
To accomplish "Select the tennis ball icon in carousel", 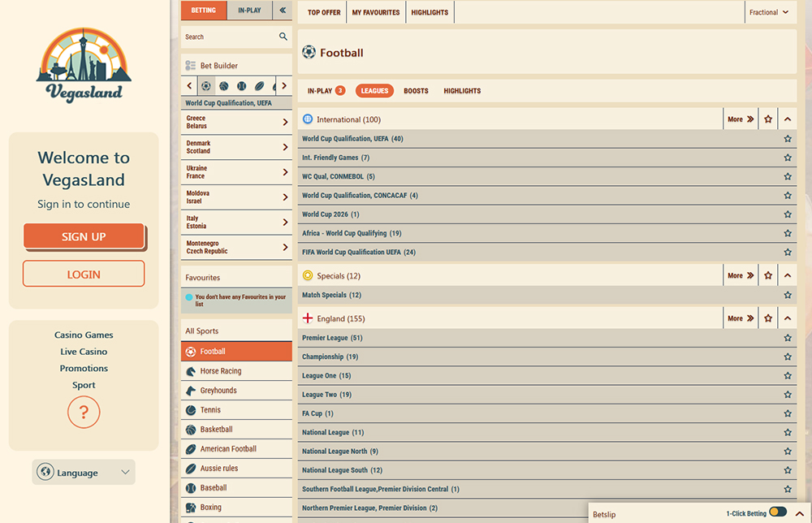I will point(242,86).
